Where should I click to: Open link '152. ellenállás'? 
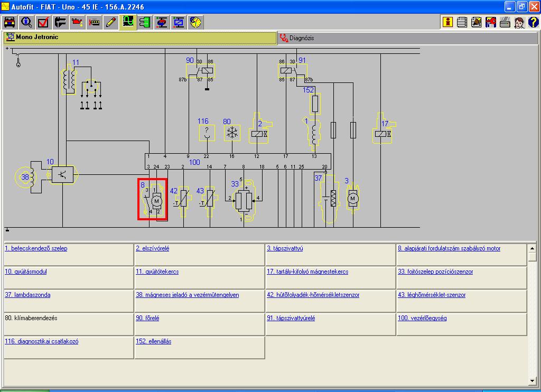point(154,341)
